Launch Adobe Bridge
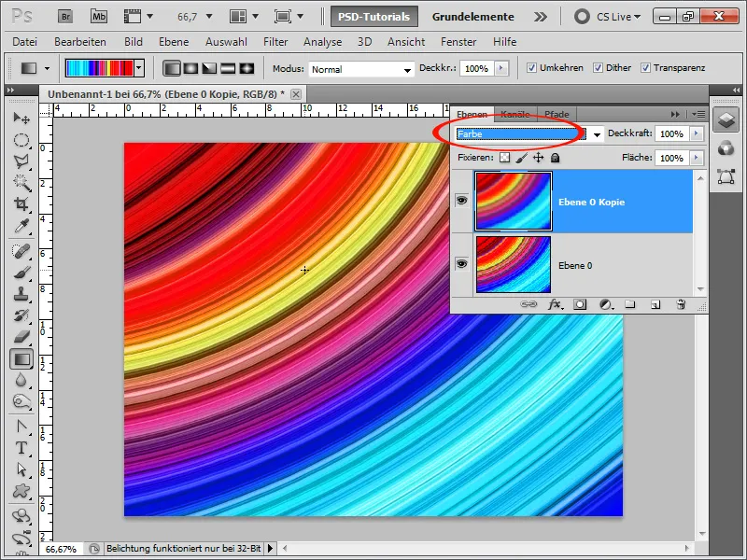 [x=65, y=17]
